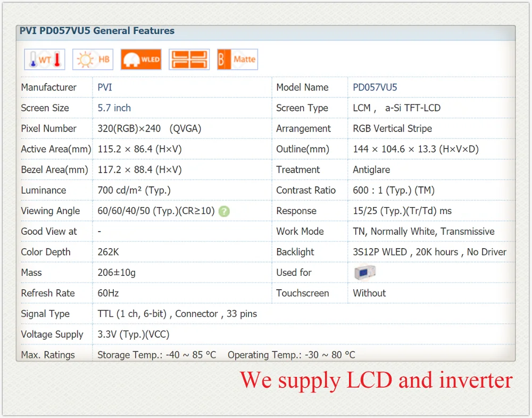
Task: Click the orange connector layout icon
Action: [189, 60]
